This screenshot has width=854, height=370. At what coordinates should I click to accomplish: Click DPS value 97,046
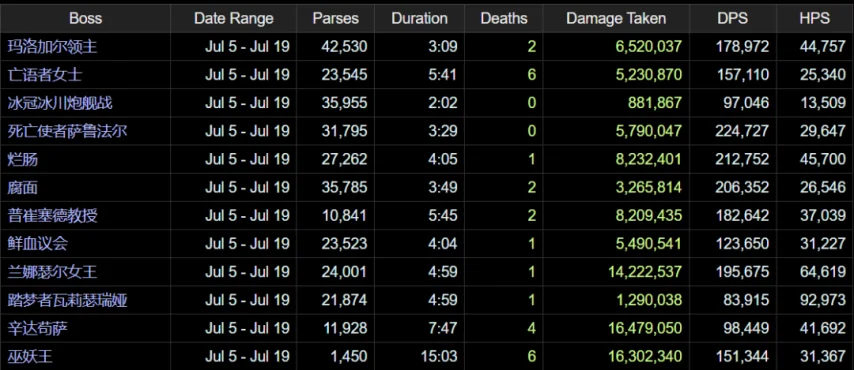(x=747, y=103)
